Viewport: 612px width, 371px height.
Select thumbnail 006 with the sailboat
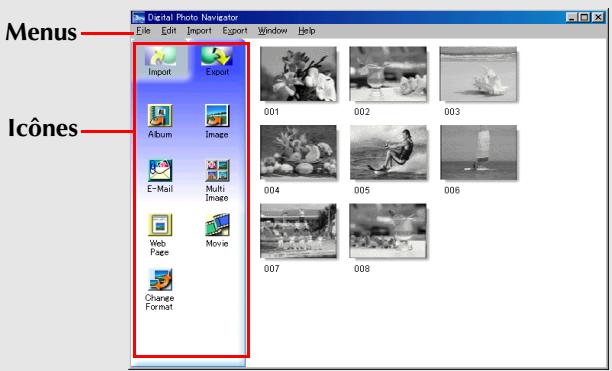click(479, 153)
